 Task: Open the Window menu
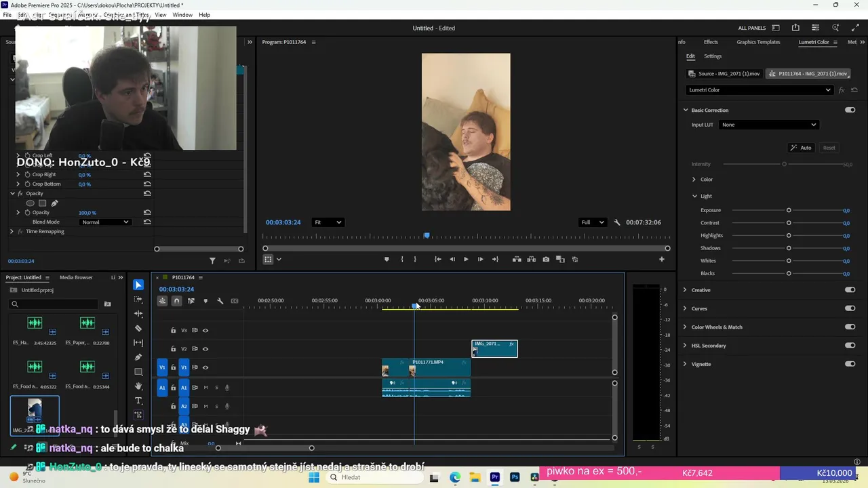point(182,15)
